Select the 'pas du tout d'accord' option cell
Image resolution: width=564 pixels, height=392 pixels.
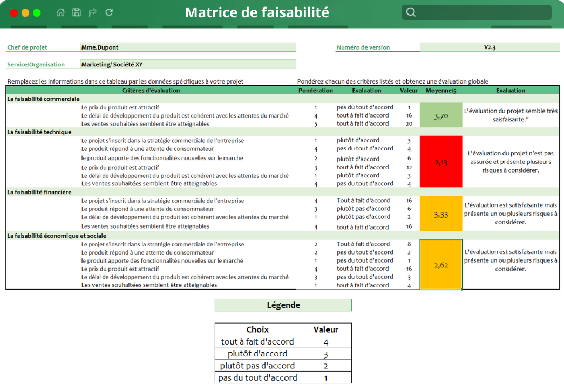[257, 377]
